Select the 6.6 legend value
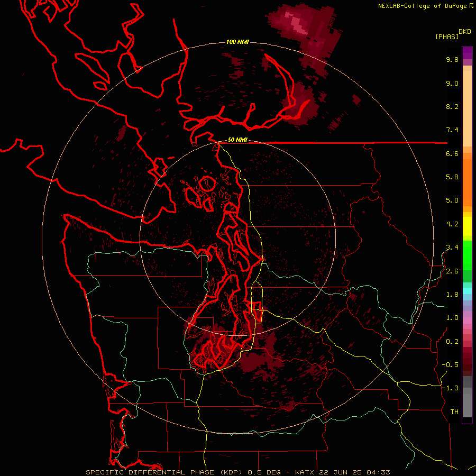 452,153
